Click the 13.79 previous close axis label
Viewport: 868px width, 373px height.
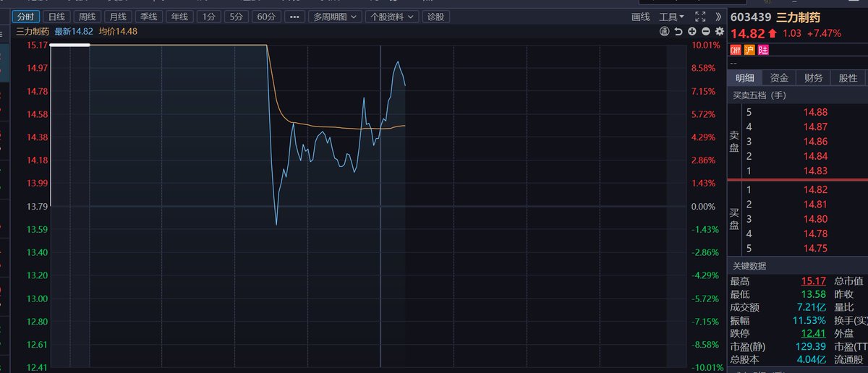point(36,207)
